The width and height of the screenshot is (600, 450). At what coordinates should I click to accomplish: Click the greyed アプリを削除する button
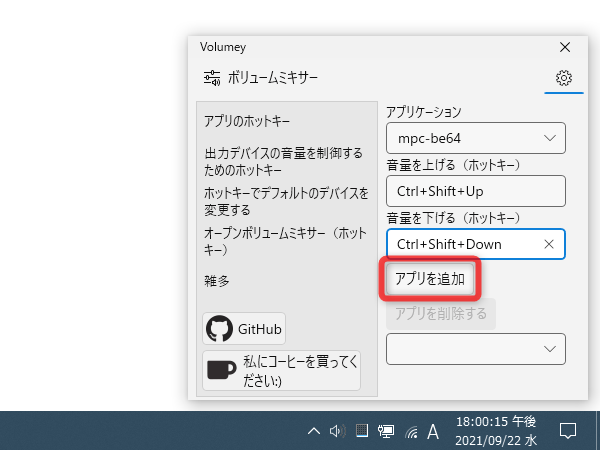point(441,314)
